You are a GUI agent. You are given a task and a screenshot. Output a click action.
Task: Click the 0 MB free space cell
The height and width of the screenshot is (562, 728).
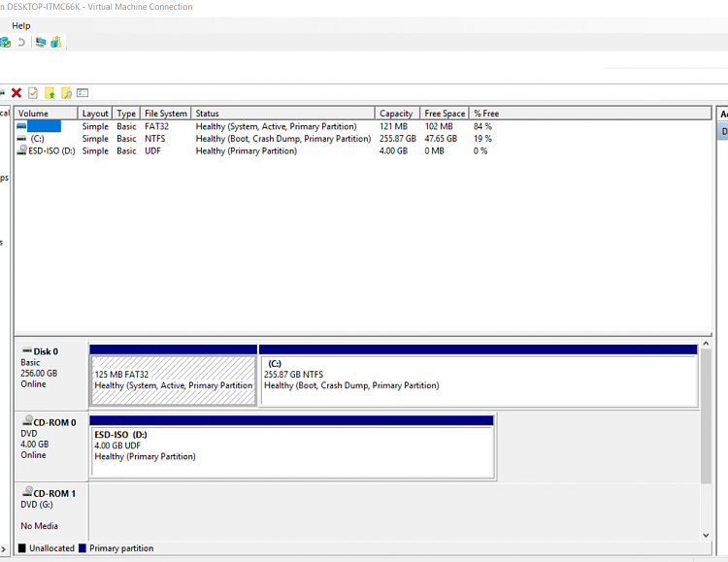pyautogui.click(x=434, y=150)
